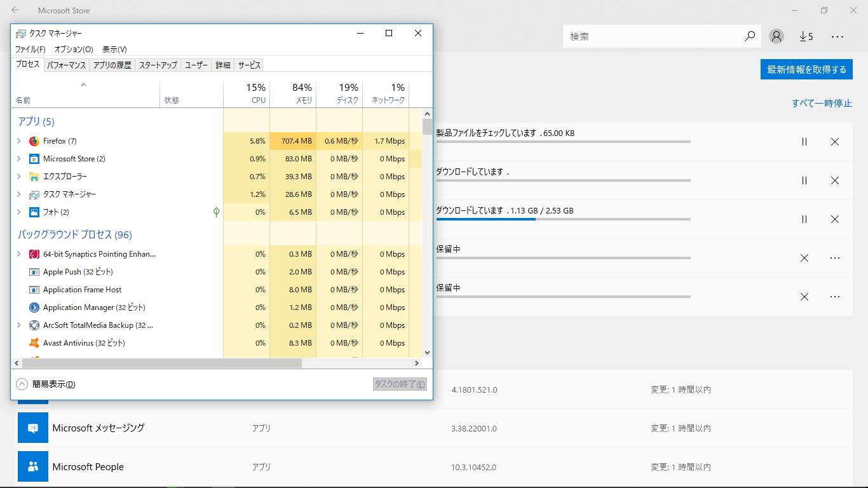Switch to the アプリの履歴 tab
868x488 pixels.
pos(112,65)
